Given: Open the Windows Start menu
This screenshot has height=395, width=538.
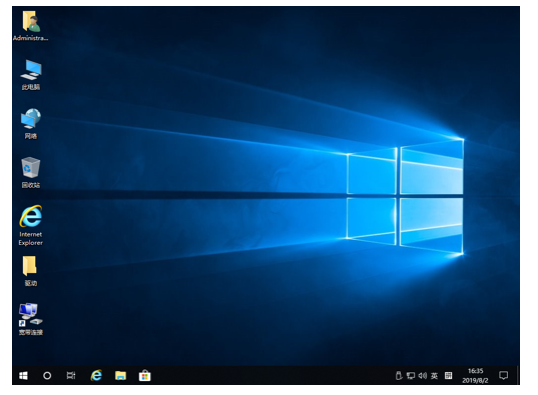Looking at the screenshot, I should 23,376.
